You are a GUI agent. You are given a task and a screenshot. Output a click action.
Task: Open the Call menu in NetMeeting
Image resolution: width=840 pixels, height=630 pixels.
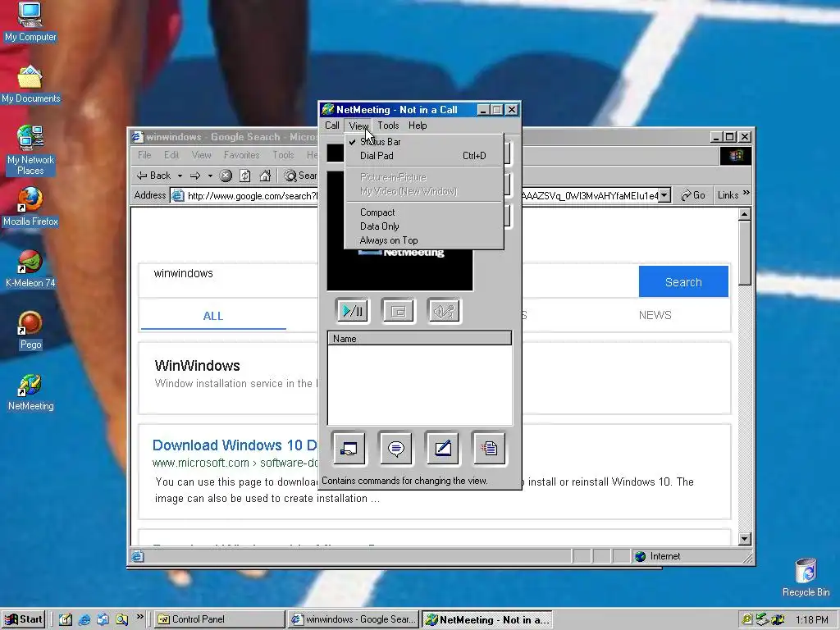(332, 126)
